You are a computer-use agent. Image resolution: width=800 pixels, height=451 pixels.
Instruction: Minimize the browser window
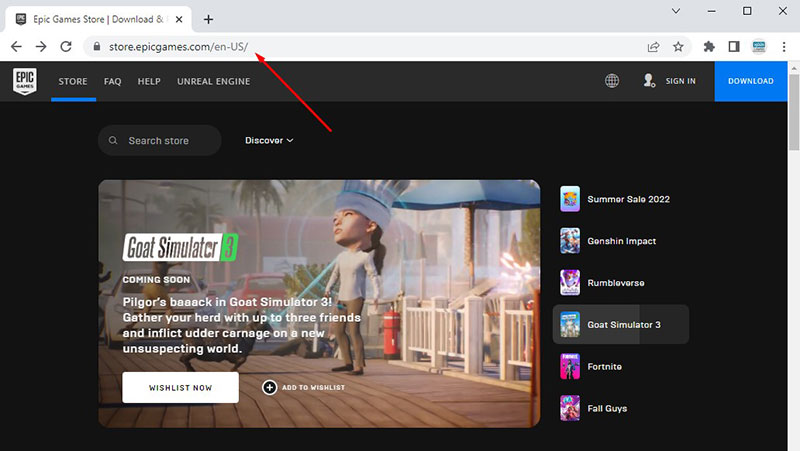click(711, 11)
